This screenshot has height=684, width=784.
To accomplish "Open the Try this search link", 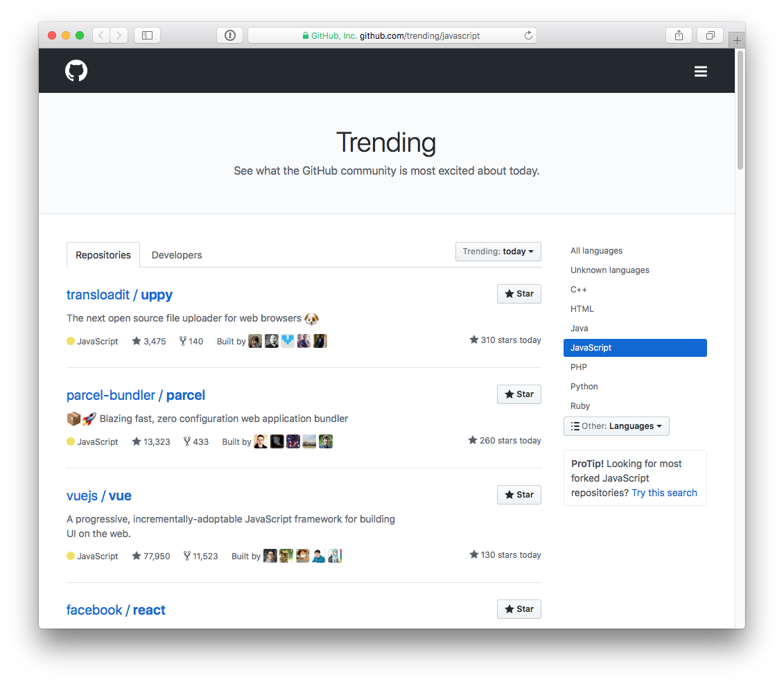I will [x=663, y=492].
